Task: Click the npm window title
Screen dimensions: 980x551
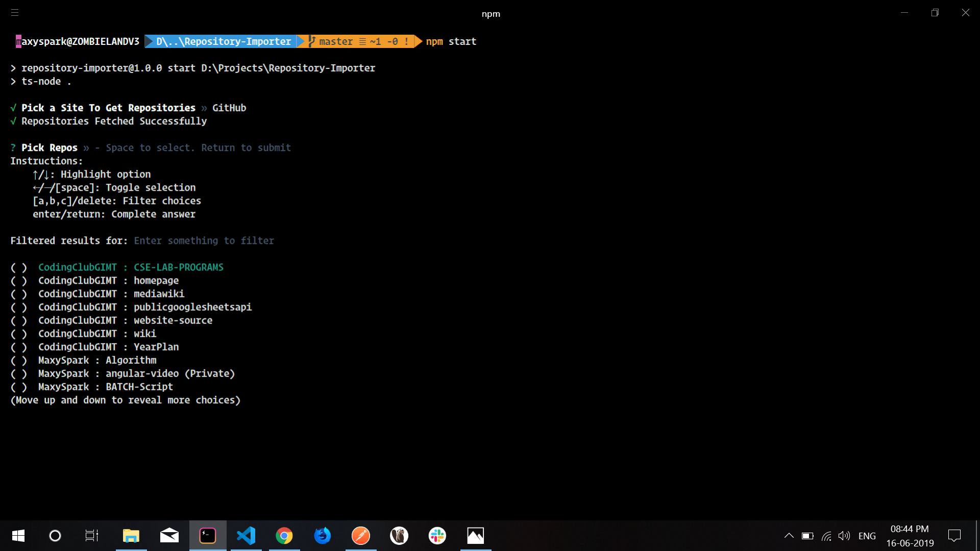Action: [x=491, y=14]
